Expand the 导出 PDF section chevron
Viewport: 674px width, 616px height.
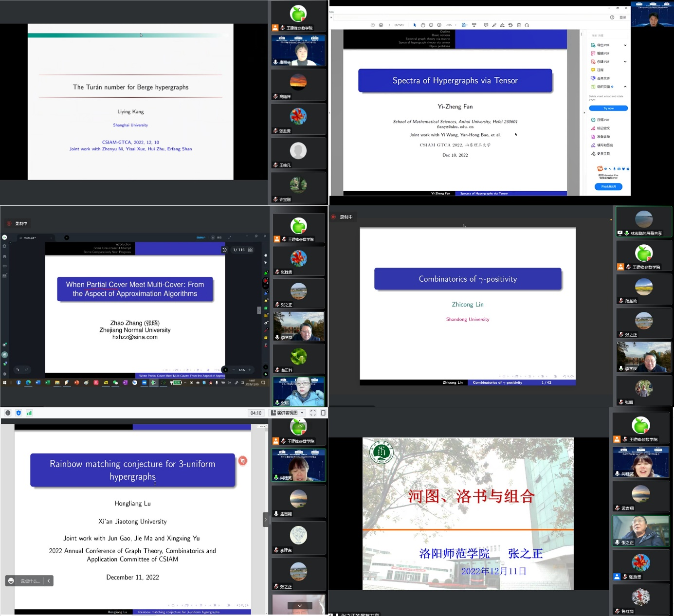tap(625, 45)
